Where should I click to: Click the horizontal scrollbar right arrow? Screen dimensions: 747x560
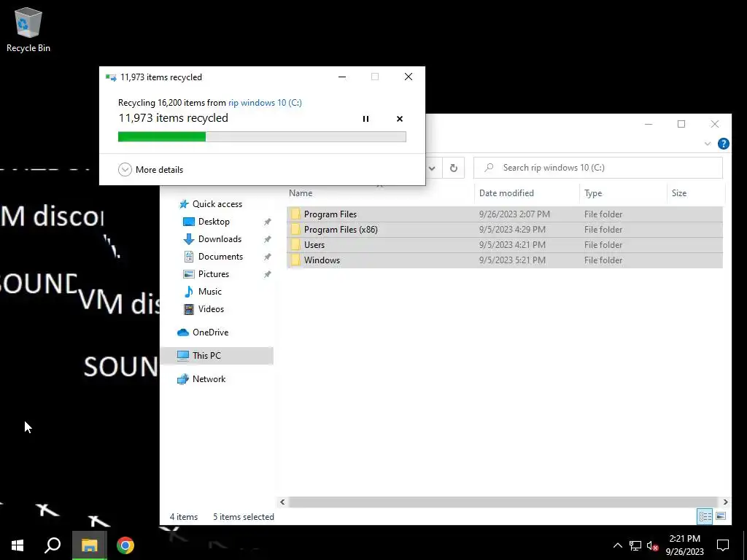tap(725, 502)
